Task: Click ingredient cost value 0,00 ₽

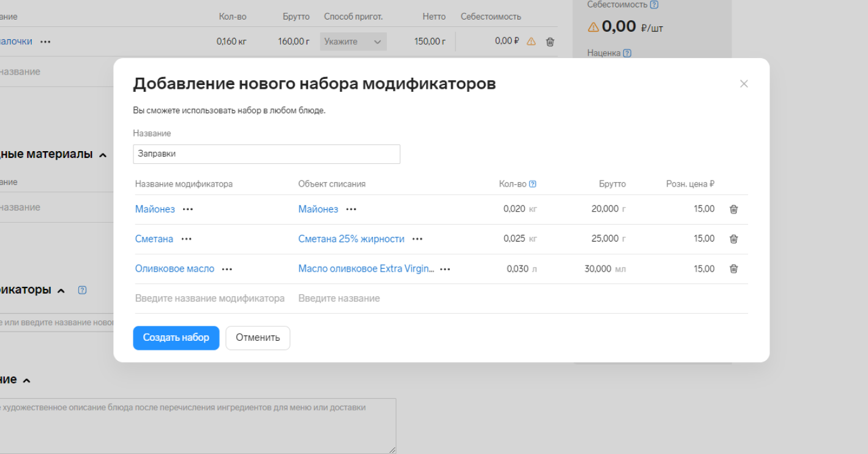Action: click(x=507, y=42)
